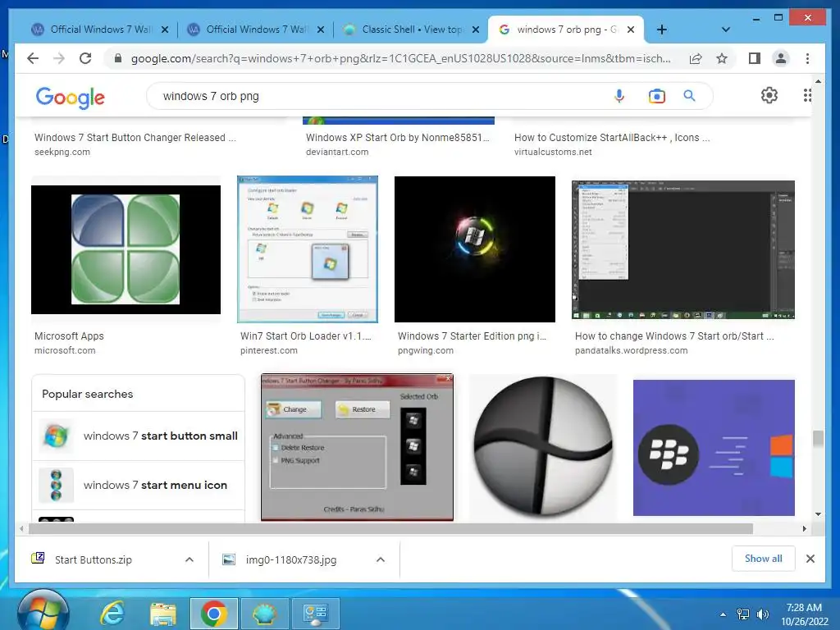
Task: Search windows 7 start menu icon
Action: click(138, 485)
